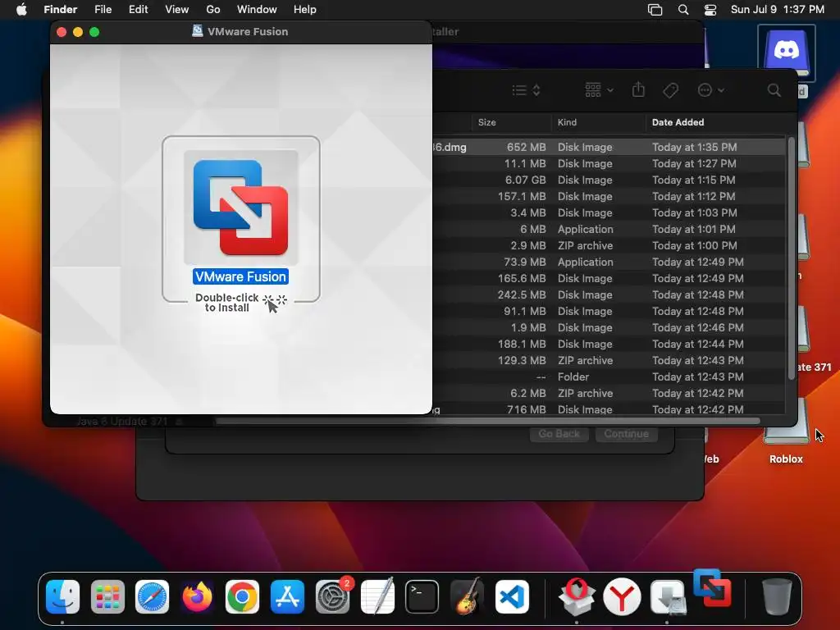Select the 91.1 MB Disk Image row
This screenshot has height=630, width=840.
(609, 311)
